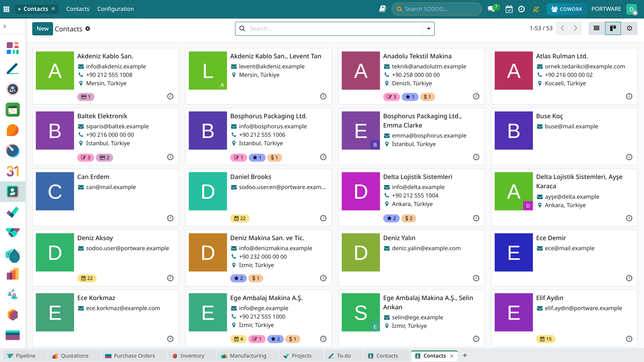Open the activities clock in top bar
This screenshot has width=644, height=362.
pyautogui.click(x=521, y=9)
